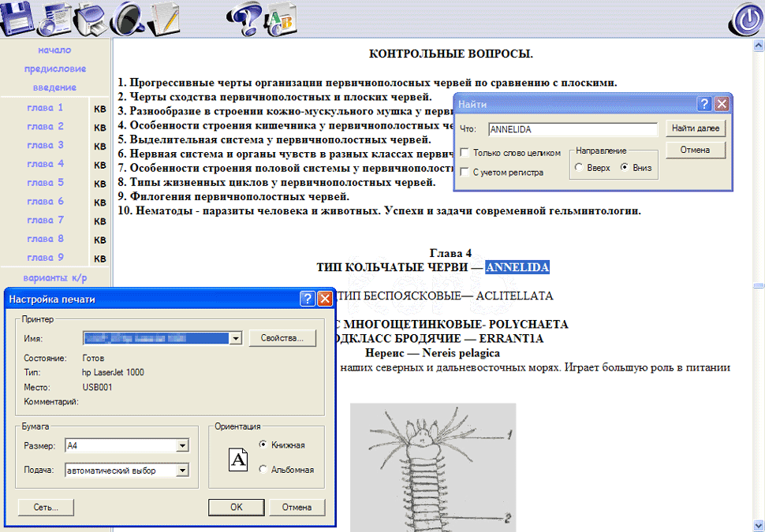The image size is (765, 532).
Task: Enable Только слово целиком checkbox
Action: (465, 153)
